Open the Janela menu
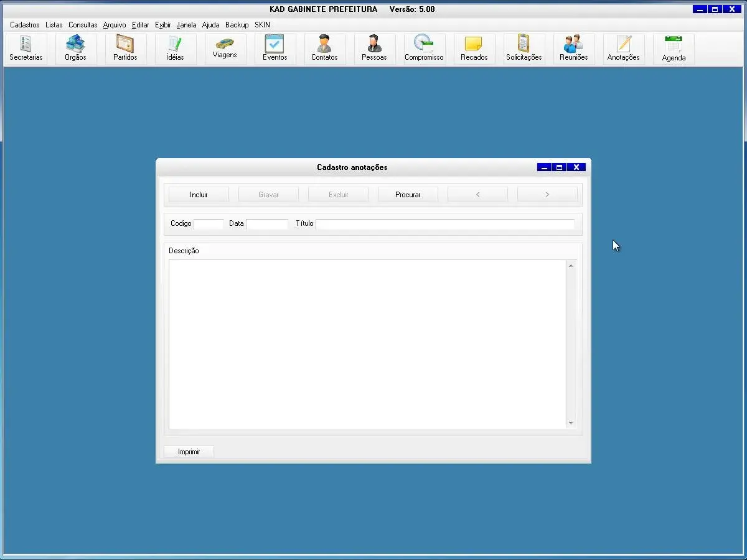747x560 pixels. click(x=186, y=25)
